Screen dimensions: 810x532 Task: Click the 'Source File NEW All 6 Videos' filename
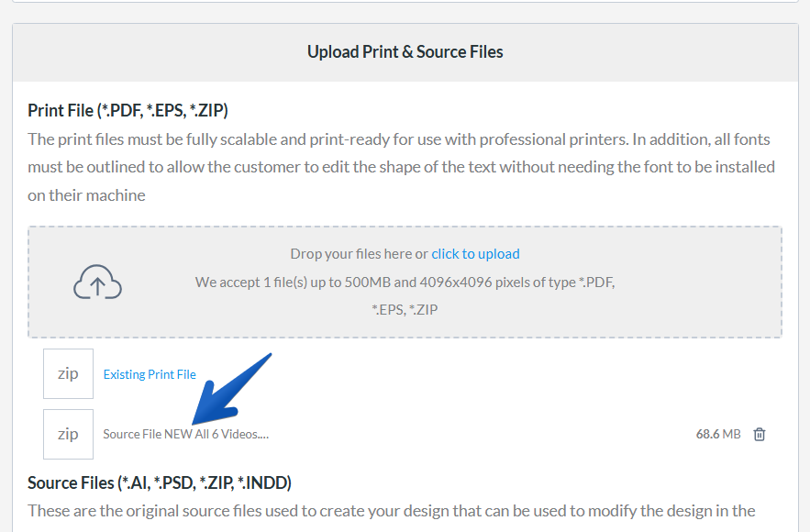point(186,435)
